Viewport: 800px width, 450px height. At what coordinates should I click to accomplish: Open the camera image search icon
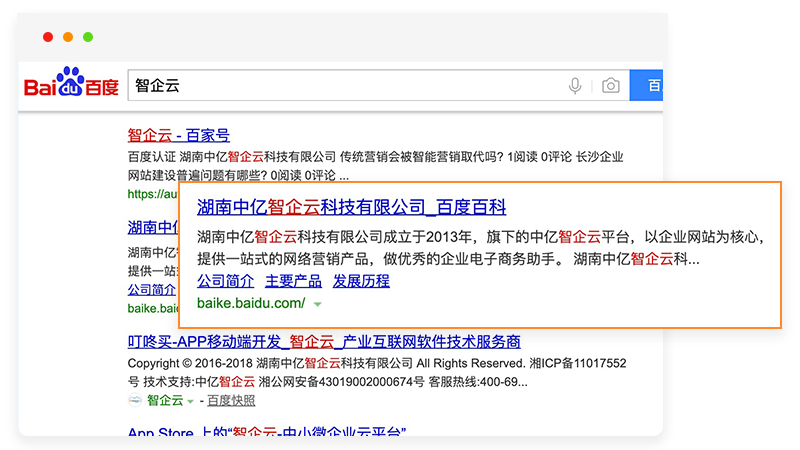pyautogui.click(x=610, y=86)
